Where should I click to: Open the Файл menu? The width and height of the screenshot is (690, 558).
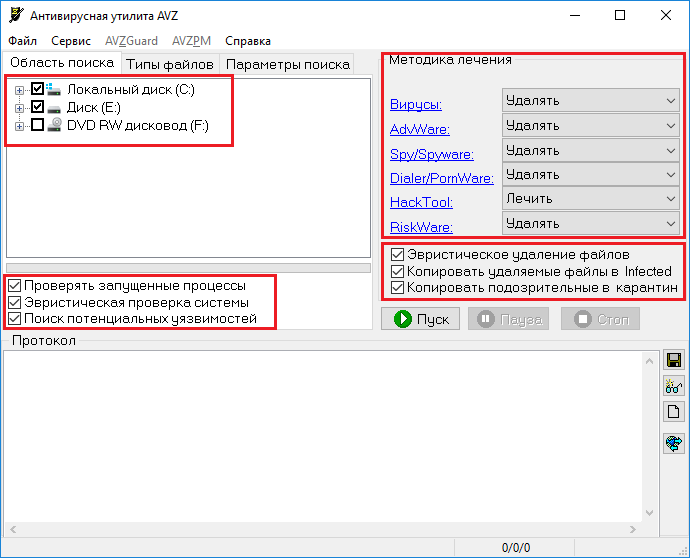22,41
